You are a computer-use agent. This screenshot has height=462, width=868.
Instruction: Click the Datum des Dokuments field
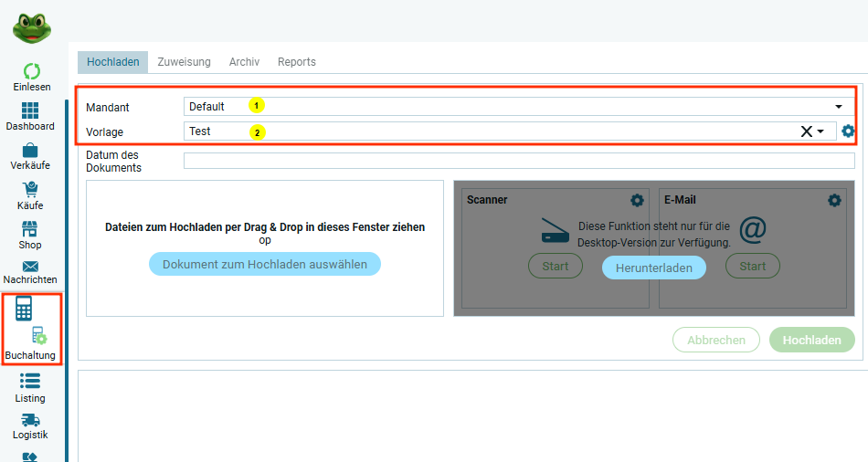518,162
